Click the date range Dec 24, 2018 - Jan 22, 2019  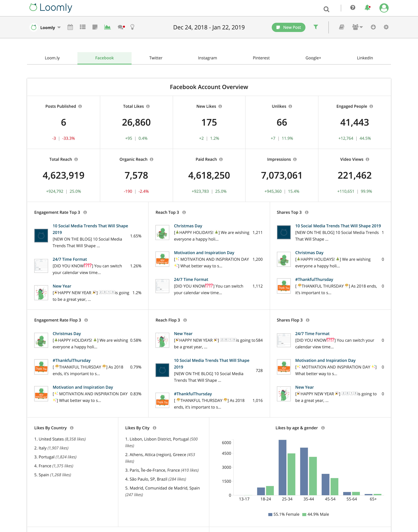[209, 27]
